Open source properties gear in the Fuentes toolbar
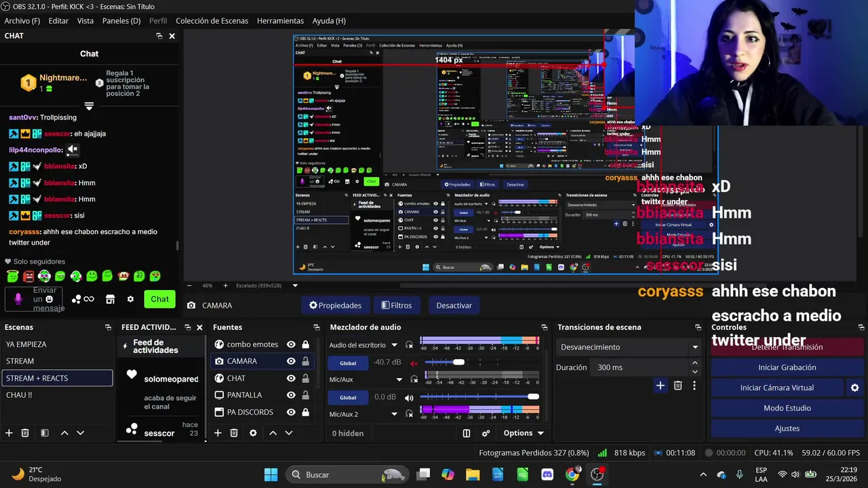The width and height of the screenshot is (868, 488). tap(253, 433)
